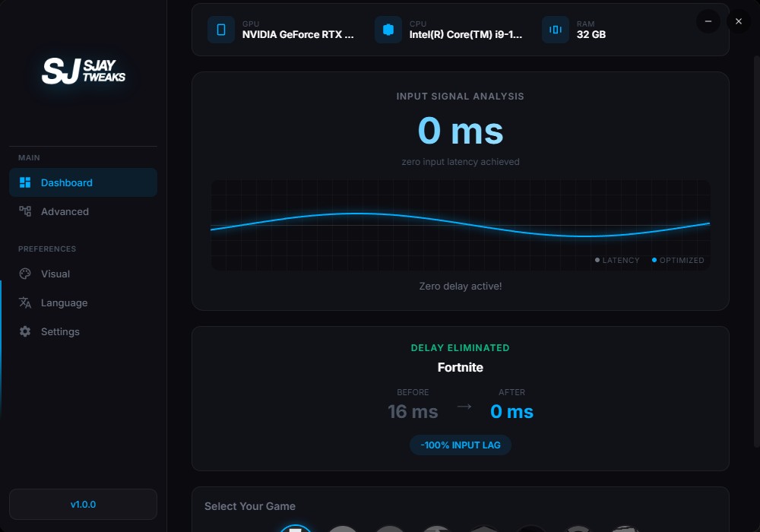Toggle the Latency legend marker
760x532 pixels.
pos(597,260)
